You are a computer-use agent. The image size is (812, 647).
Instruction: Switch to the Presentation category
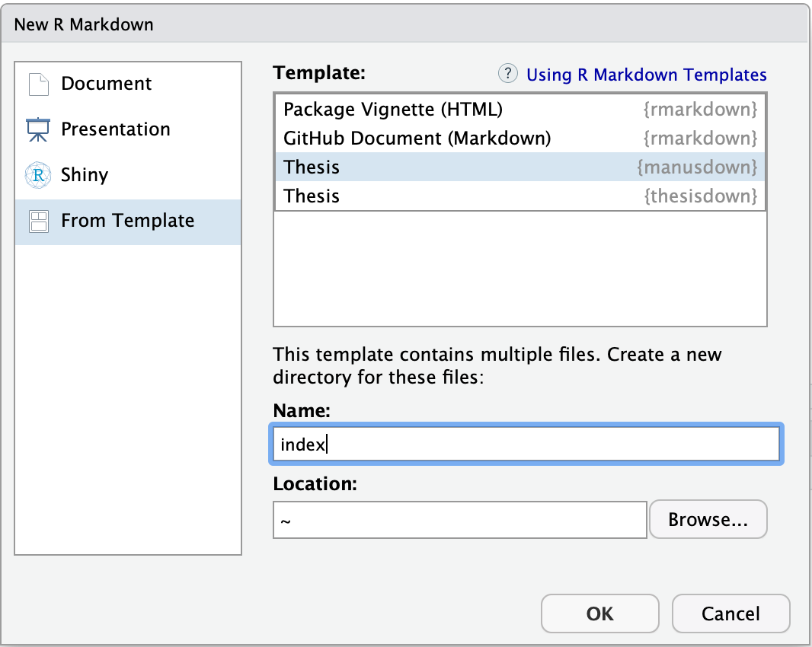(x=116, y=129)
